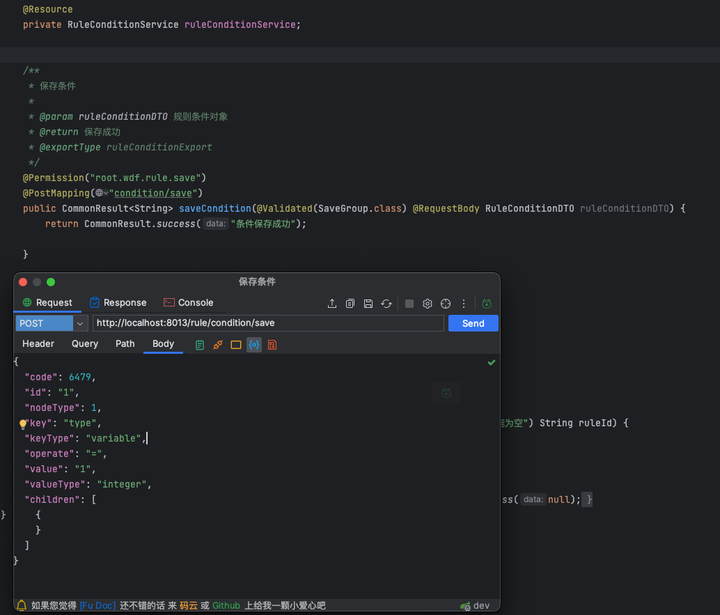Switch to the Console tab

(x=188, y=303)
